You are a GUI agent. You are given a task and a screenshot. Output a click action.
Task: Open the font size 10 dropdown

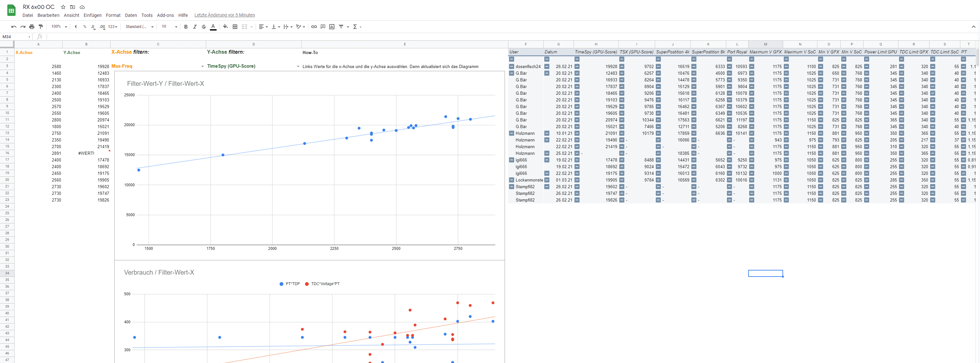pyautogui.click(x=169, y=27)
